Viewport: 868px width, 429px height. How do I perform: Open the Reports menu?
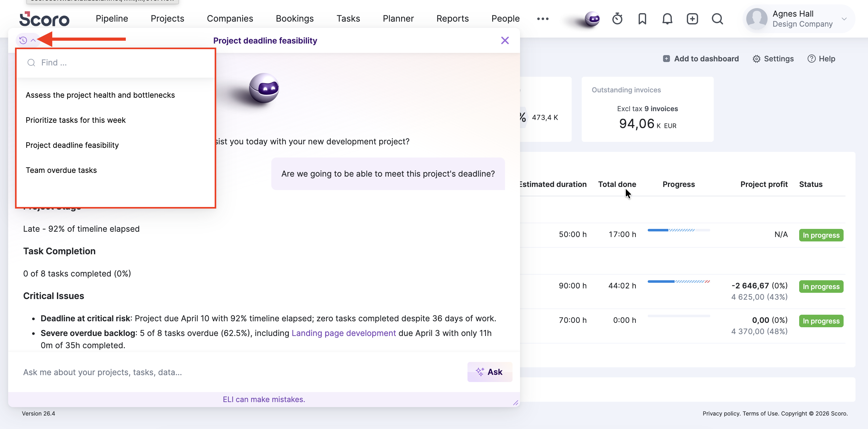[452, 18]
